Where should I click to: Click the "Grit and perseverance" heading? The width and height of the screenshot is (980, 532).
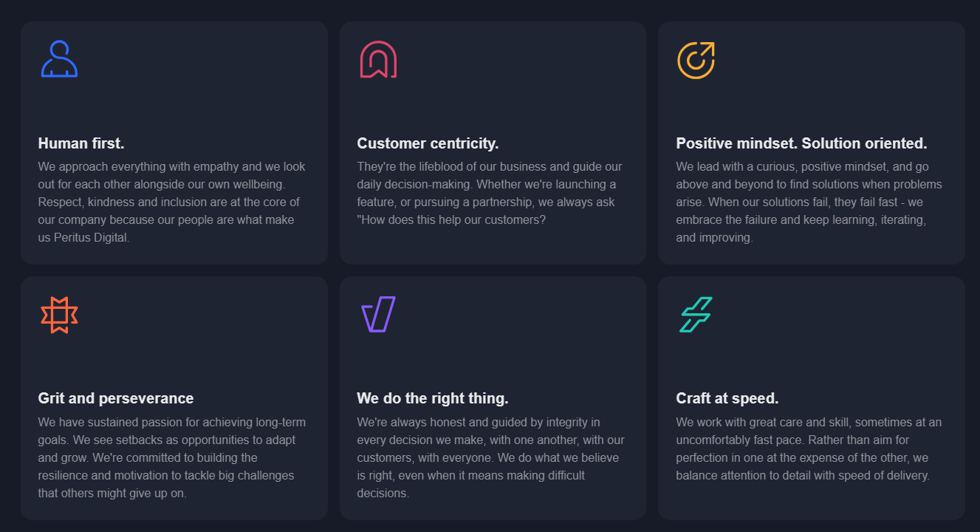coord(116,398)
